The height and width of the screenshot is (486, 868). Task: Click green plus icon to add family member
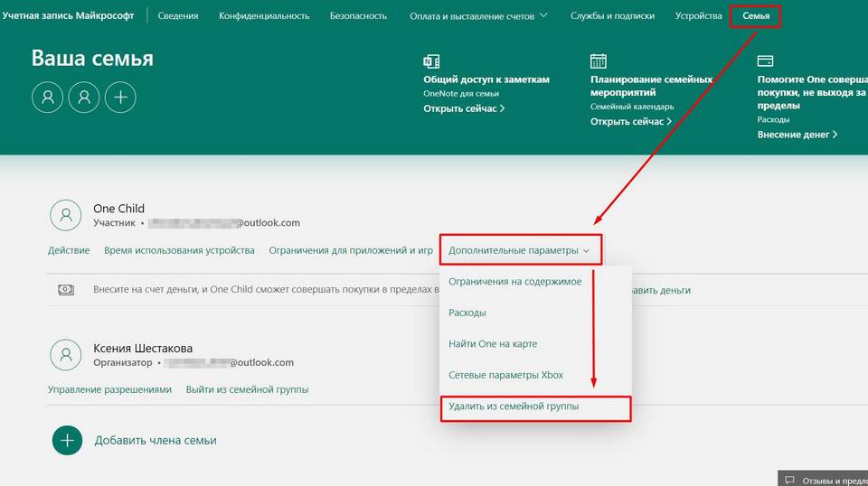tap(67, 441)
